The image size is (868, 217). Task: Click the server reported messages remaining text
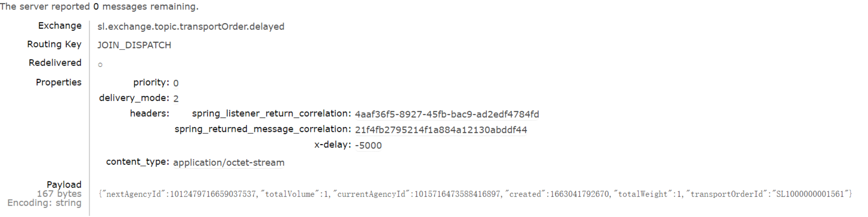(x=99, y=6)
